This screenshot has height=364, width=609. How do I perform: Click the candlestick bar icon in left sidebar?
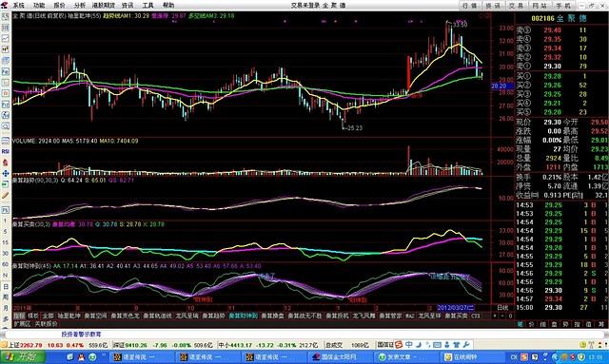pos(6,49)
